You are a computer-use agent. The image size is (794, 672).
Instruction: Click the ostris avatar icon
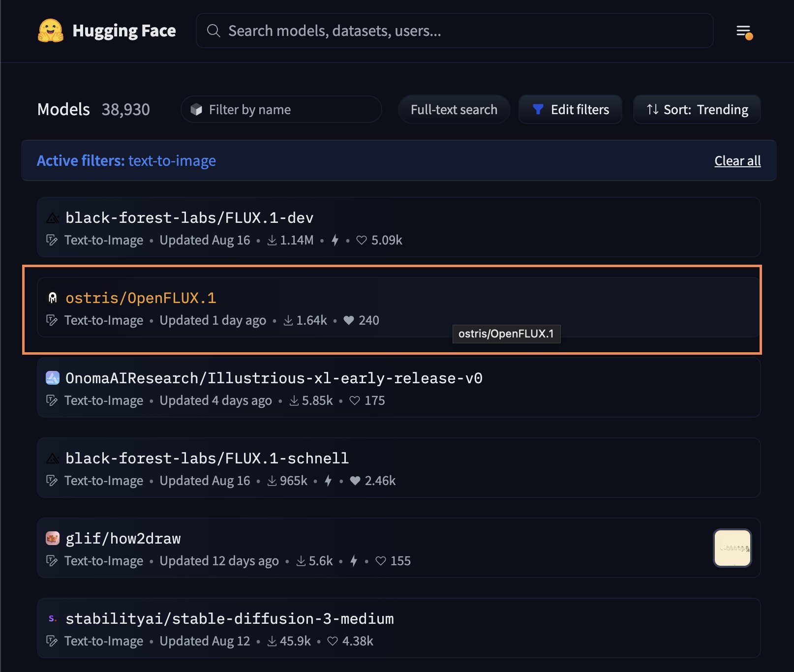tap(53, 298)
